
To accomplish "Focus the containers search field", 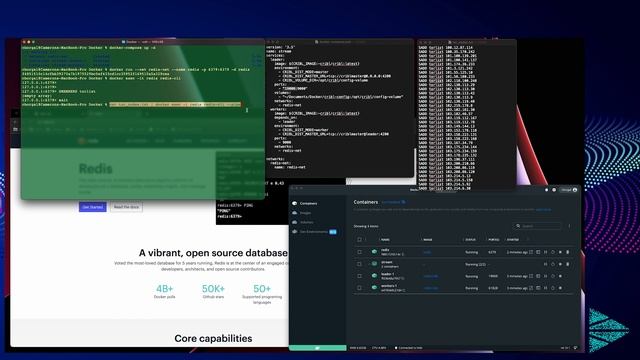I will click(537, 226).
